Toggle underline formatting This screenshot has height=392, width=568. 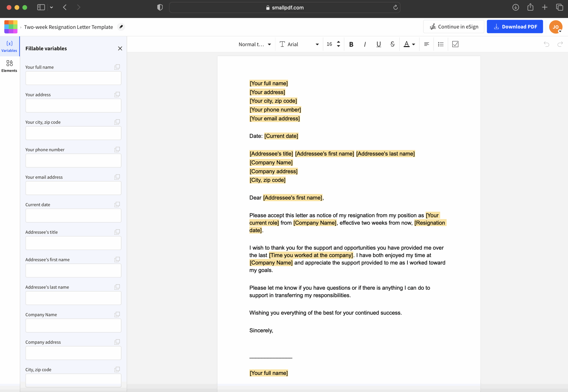pyautogui.click(x=378, y=44)
